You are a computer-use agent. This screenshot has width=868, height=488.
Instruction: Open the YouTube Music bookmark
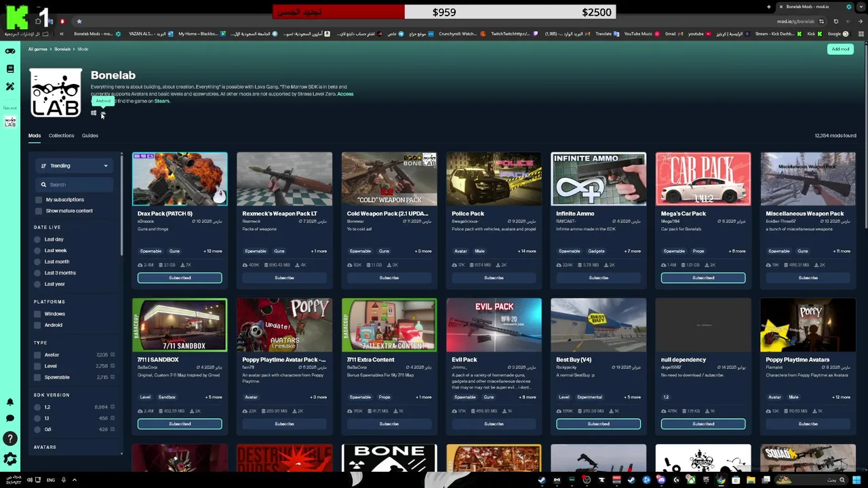pyautogui.click(x=641, y=34)
